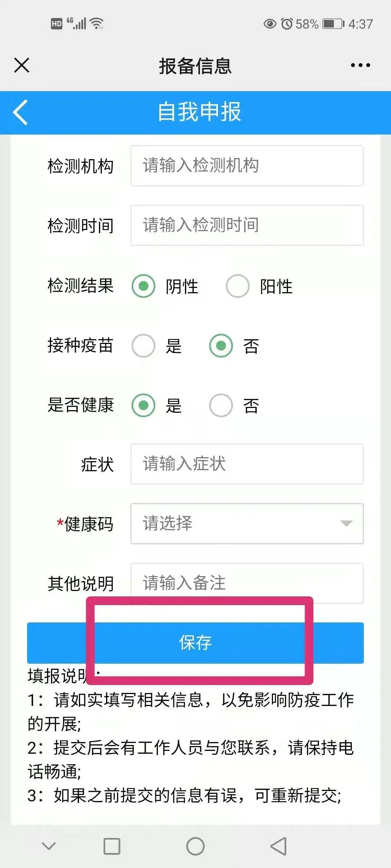
Task: Tap the Android home circle button
Action: coord(195,846)
